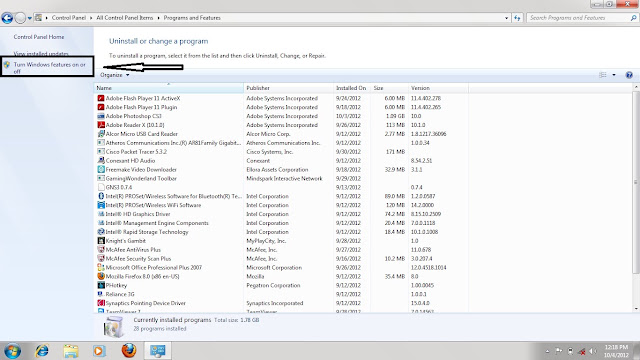Click the volume speaker tray icon
This screenshot has height=360, width=640.
592,351
